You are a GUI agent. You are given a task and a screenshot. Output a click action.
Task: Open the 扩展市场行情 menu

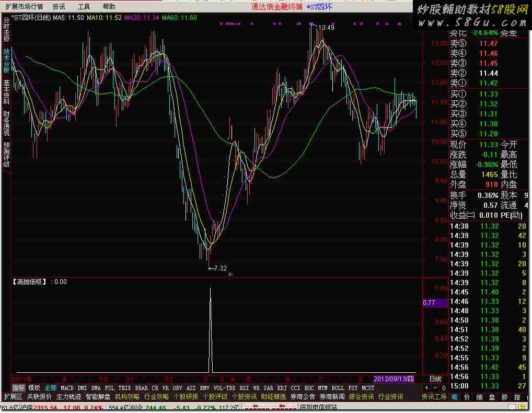[x=24, y=7]
